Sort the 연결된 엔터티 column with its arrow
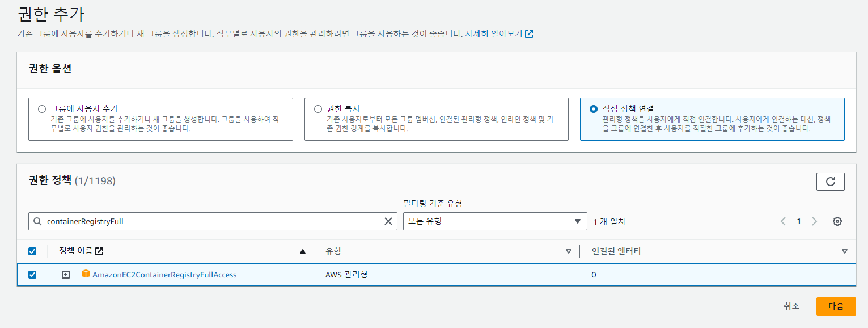Image resolution: width=868 pixels, height=328 pixels. click(x=844, y=251)
